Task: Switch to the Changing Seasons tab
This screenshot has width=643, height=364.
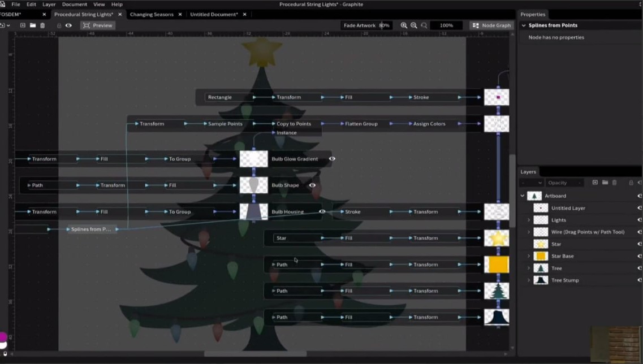Action: [152, 14]
